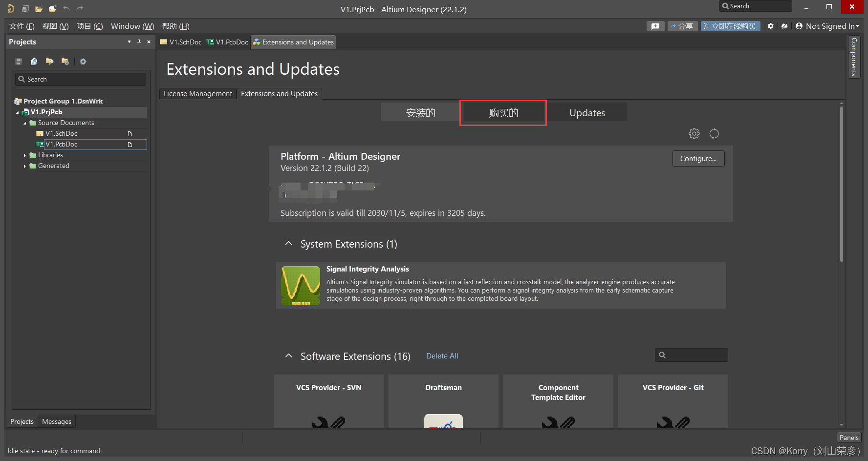The width and height of the screenshot is (868, 461).
Task: Click the Software Extensions search field
Action: tap(691, 355)
